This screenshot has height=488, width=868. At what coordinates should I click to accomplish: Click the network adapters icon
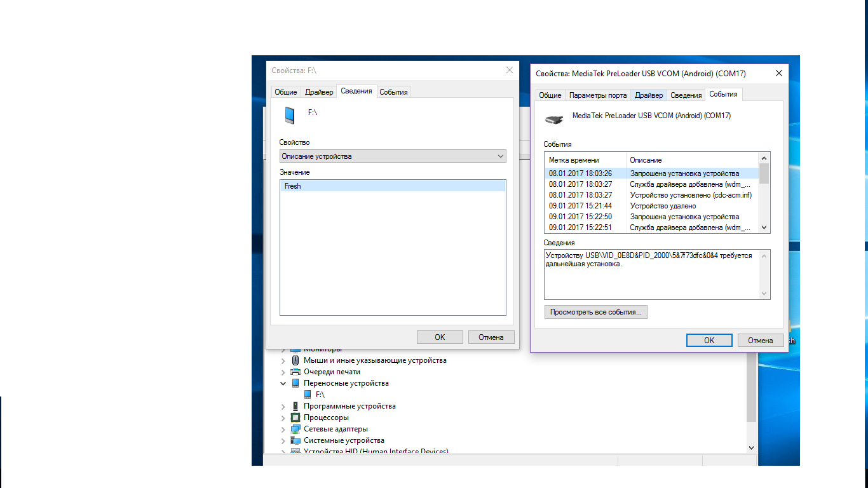pyautogui.click(x=295, y=429)
